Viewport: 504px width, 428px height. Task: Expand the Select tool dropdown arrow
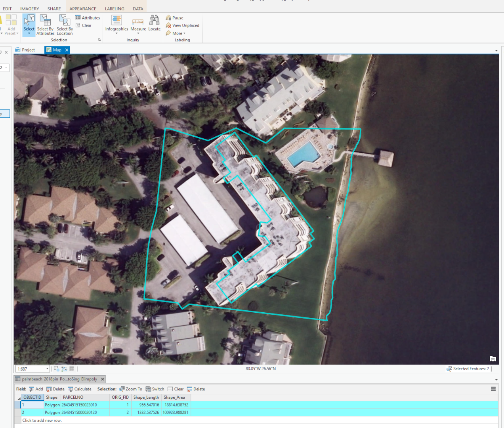(29, 34)
